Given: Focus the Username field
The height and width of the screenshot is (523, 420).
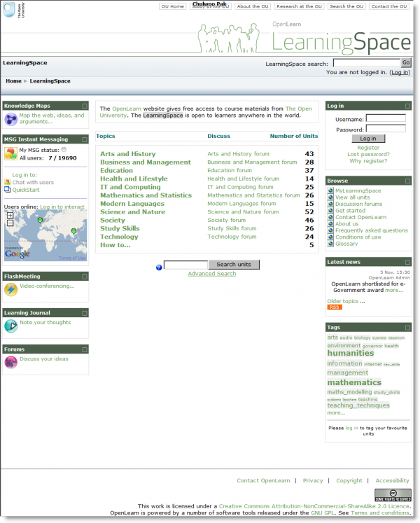Looking at the screenshot, I should 386,118.
